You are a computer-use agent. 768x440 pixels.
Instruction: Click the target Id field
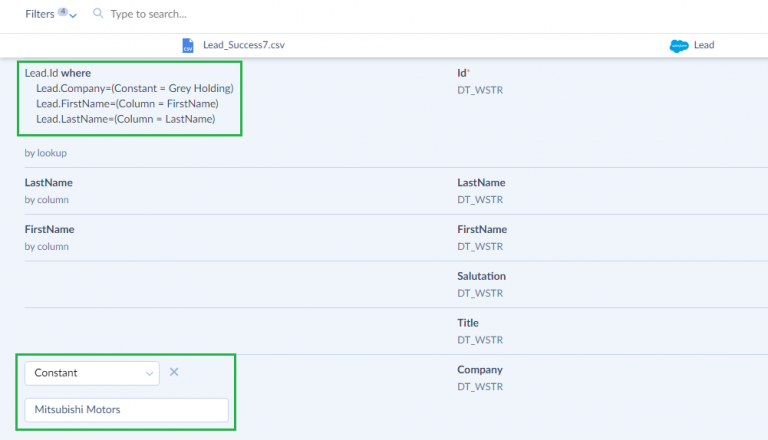(x=464, y=73)
